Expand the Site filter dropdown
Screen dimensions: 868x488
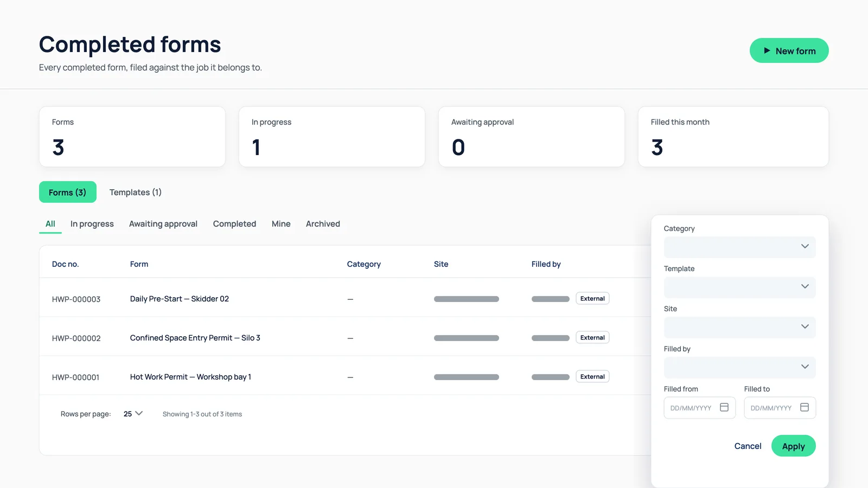[740, 327]
